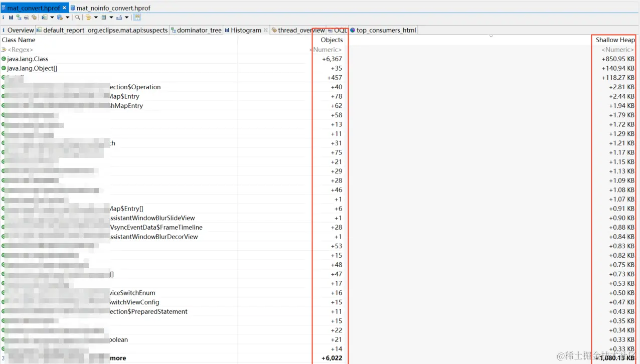Sort by Objects column header
Viewport: 640px width, 364px height.
click(332, 40)
